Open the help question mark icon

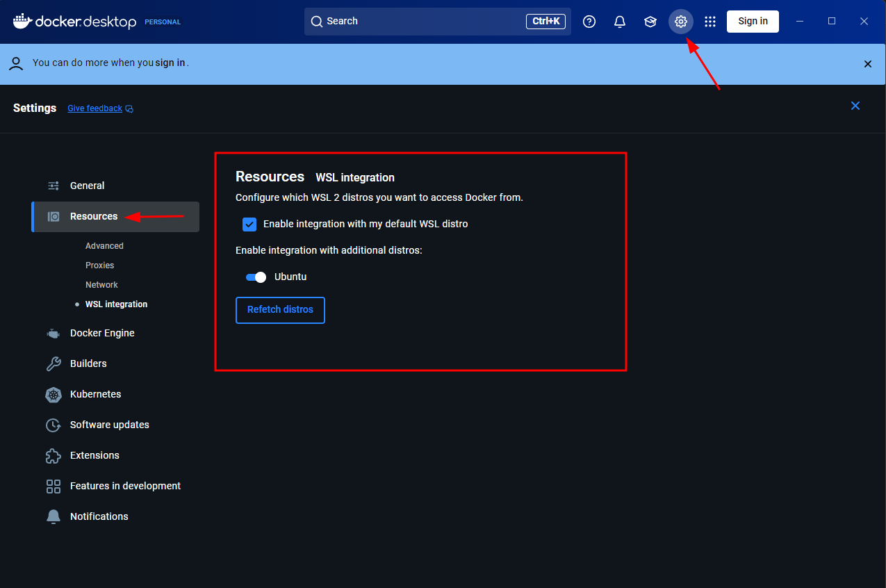589,22
